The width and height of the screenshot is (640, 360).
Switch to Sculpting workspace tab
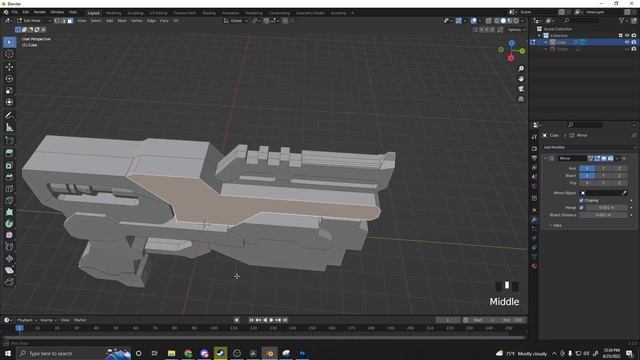click(135, 13)
